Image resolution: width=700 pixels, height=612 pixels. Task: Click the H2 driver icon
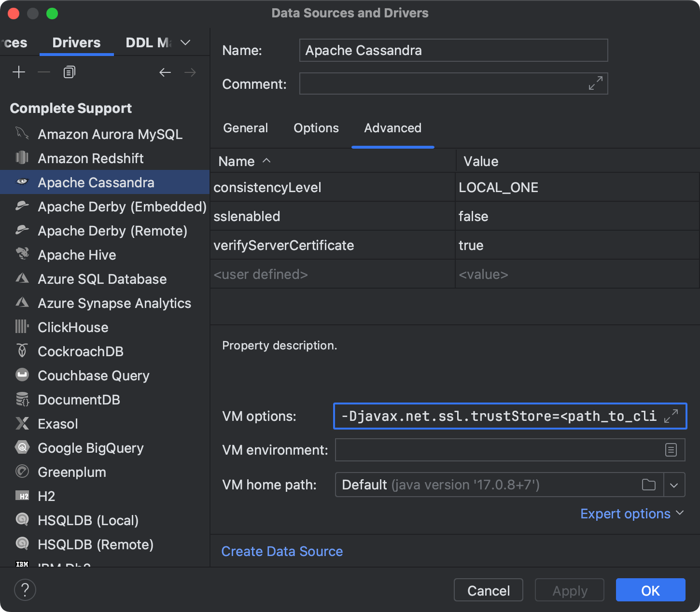pos(22,496)
